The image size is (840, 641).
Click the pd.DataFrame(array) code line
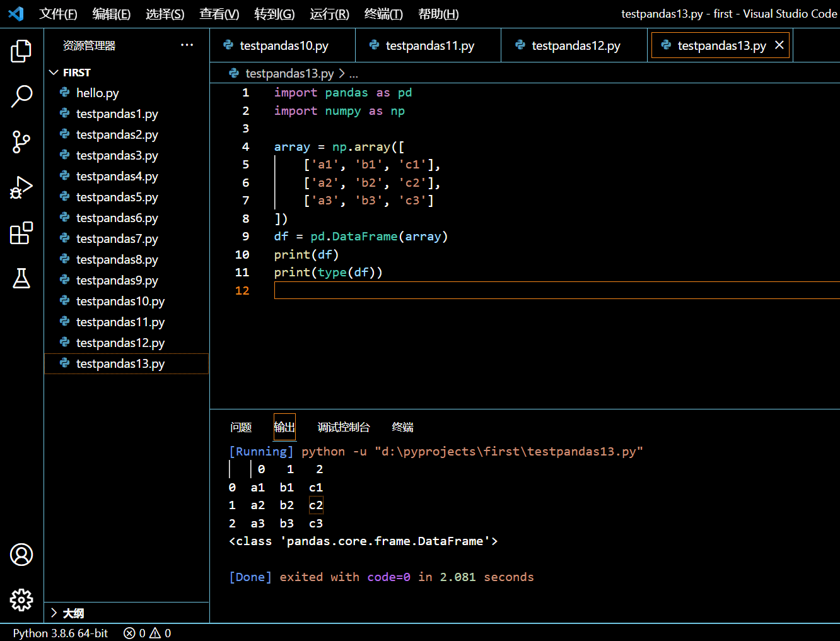click(361, 237)
